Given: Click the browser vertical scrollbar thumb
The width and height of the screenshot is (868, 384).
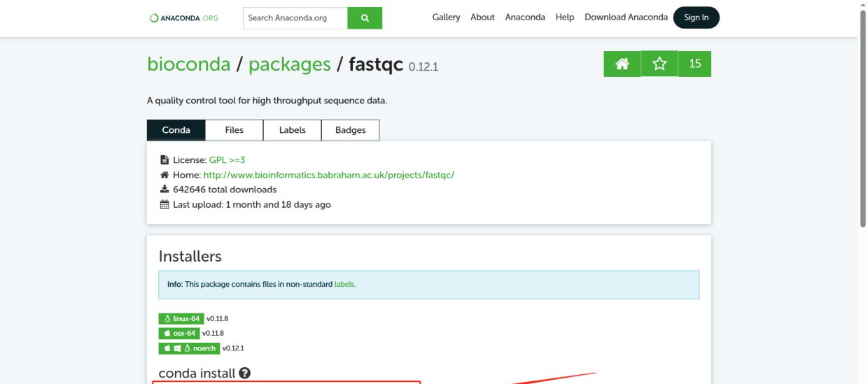Looking at the screenshot, I should pos(862,118).
